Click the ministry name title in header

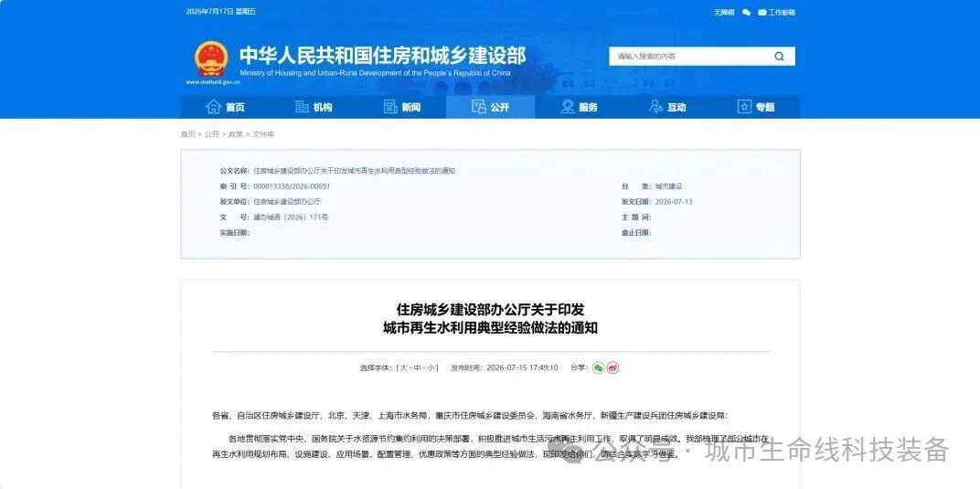(x=382, y=55)
